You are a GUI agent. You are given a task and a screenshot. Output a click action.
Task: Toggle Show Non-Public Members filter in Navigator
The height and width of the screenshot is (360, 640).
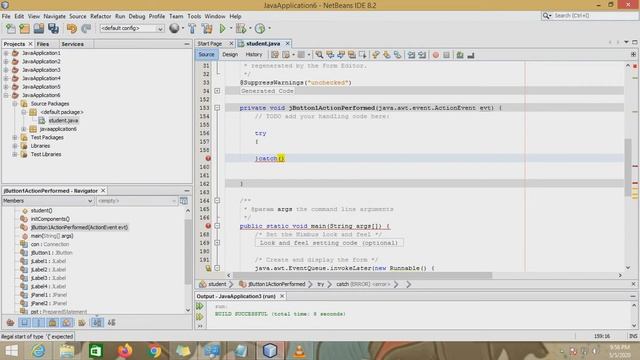[x=53, y=322]
